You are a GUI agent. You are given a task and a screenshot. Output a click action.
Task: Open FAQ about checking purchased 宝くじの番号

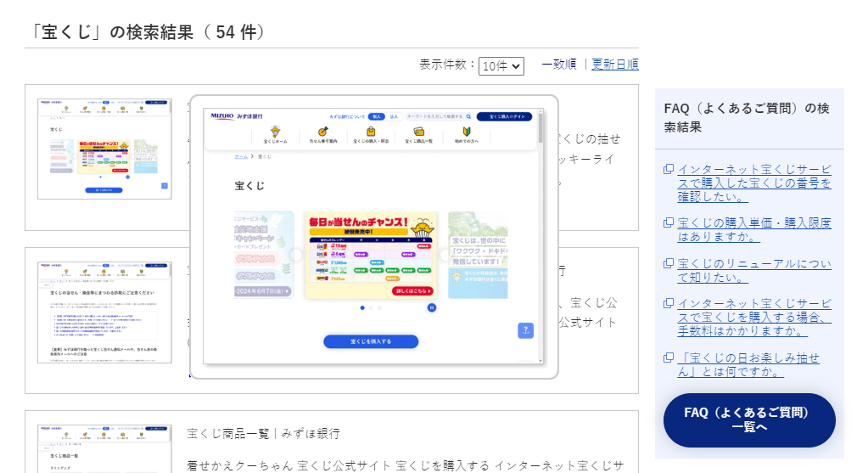tap(754, 183)
